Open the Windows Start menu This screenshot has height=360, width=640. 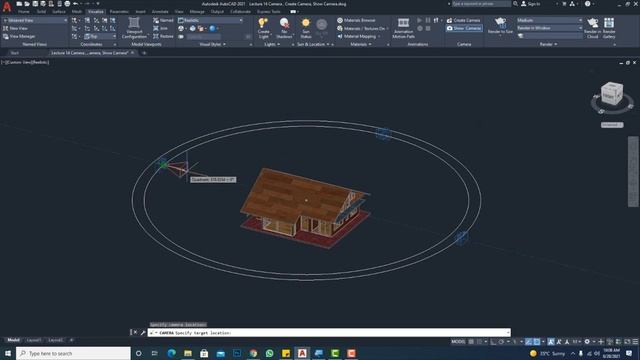coord(8,353)
